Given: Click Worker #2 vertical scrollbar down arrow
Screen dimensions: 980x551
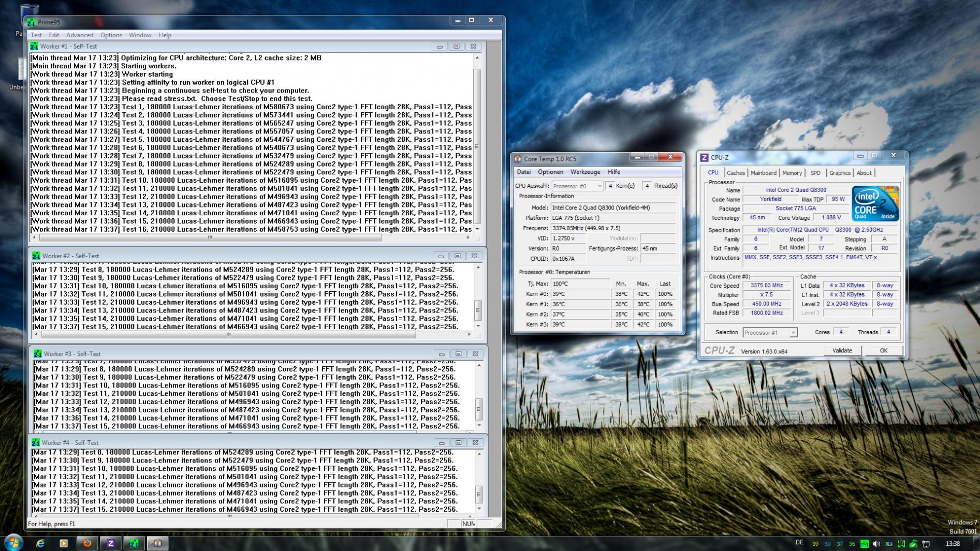Looking at the screenshot, I should tap(478, 326).
